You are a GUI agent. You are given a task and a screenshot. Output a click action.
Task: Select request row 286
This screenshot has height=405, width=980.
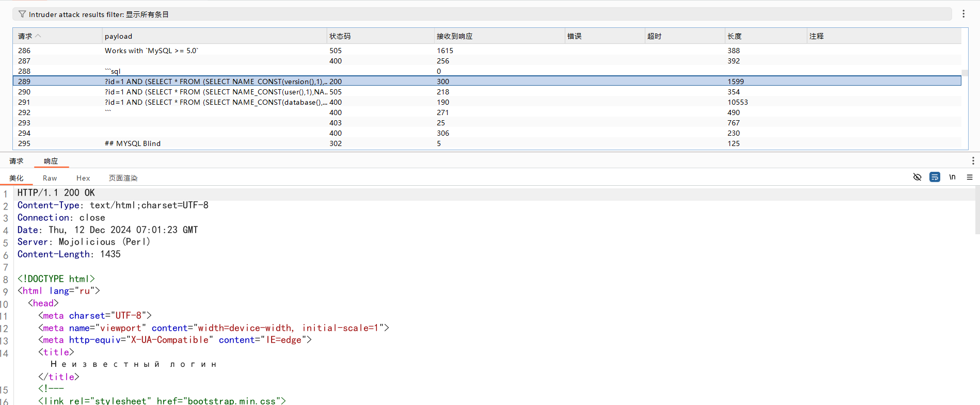pyautogui.click(x=487, y=51)
